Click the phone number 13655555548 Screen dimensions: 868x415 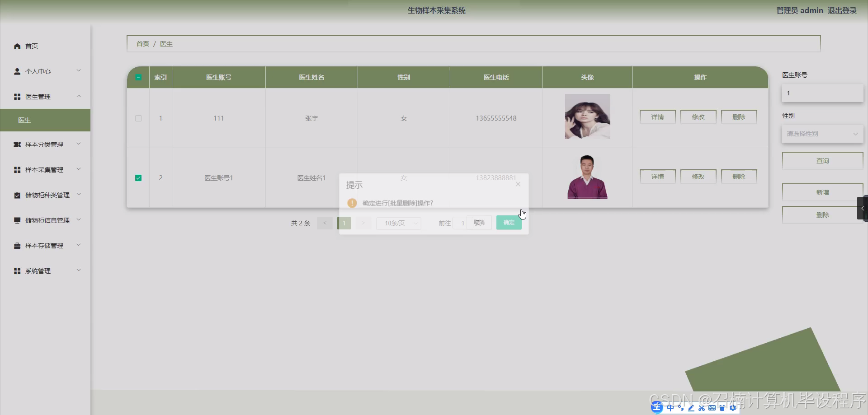pyautogui.click(x=496, y=118)
